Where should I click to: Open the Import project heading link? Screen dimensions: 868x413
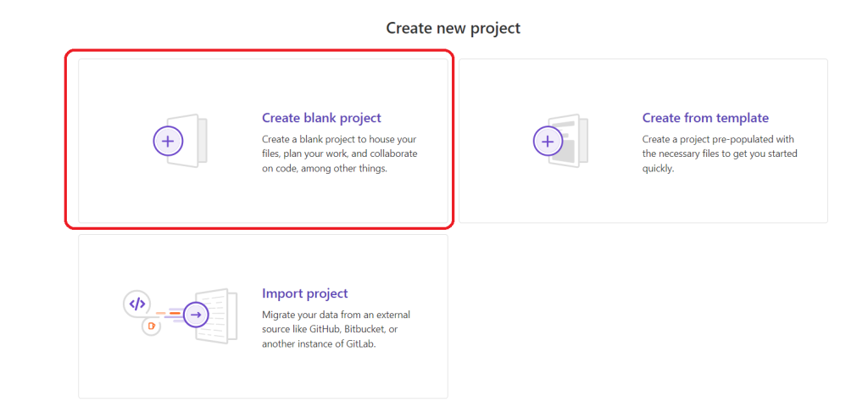305,293
